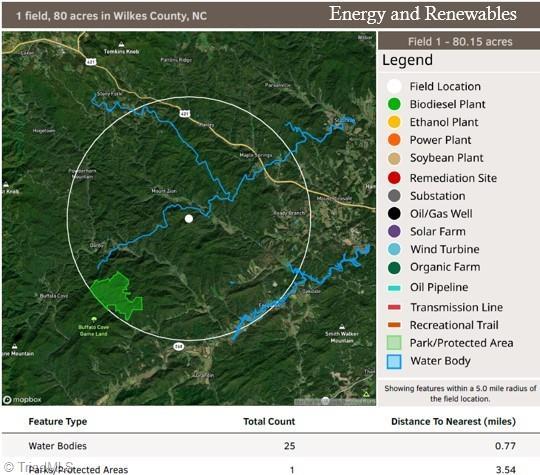Select the Park/Protected Area green square swatch
Image resolution: width=540 pixels, height=475 pixels.
coord(394,343)
